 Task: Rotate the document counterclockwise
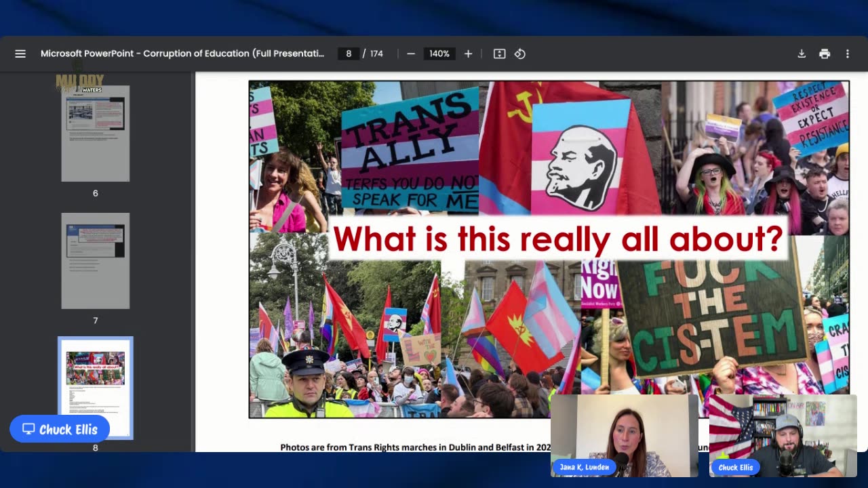pyautogui.click(x=520, y=54)
